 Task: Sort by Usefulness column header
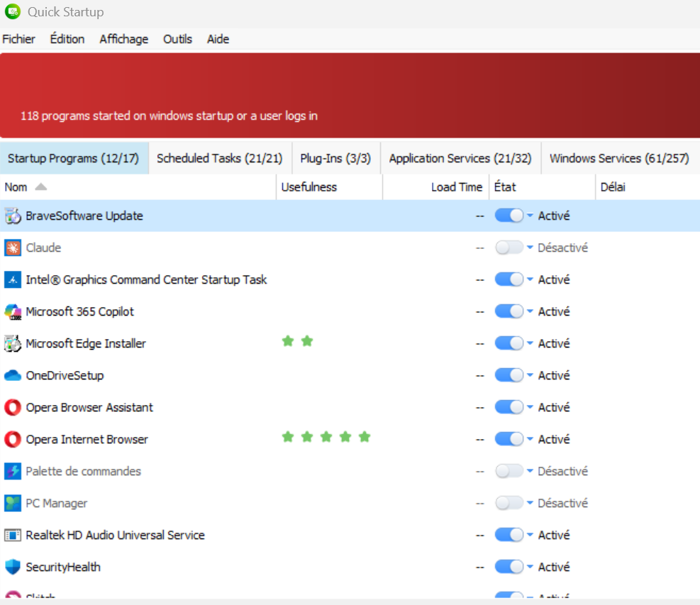point(330,187)
